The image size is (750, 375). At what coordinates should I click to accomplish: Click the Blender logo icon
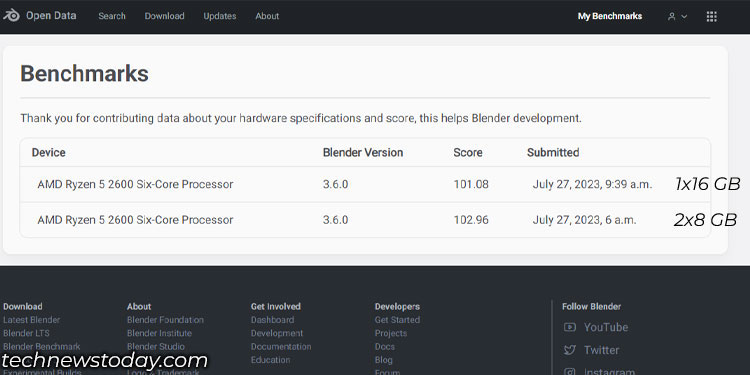(11, 15)
